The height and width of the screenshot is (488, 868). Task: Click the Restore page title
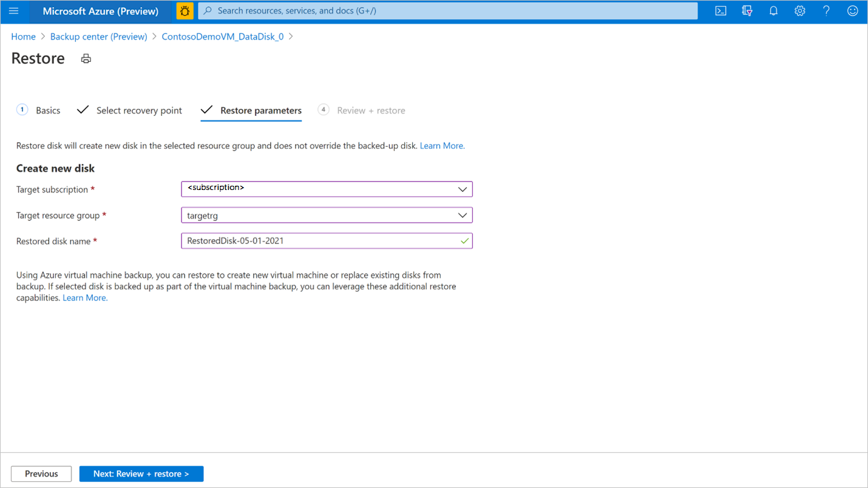[38, 58]
